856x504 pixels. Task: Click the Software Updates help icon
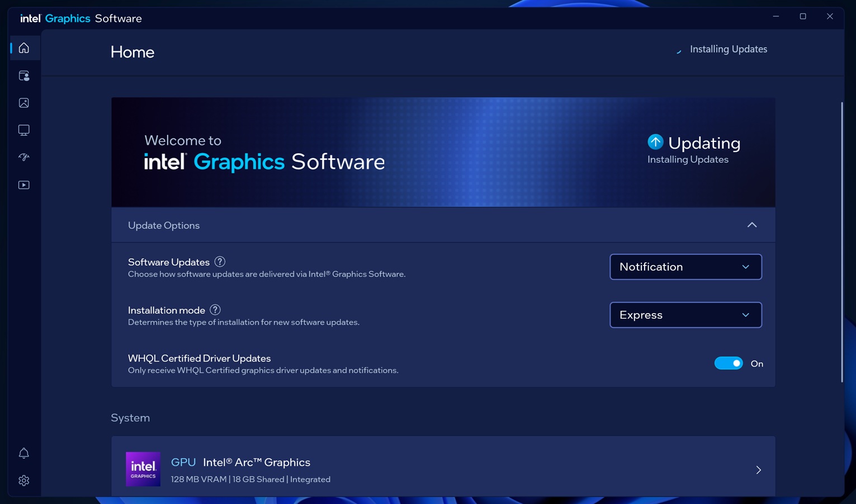tap(220, 262)
